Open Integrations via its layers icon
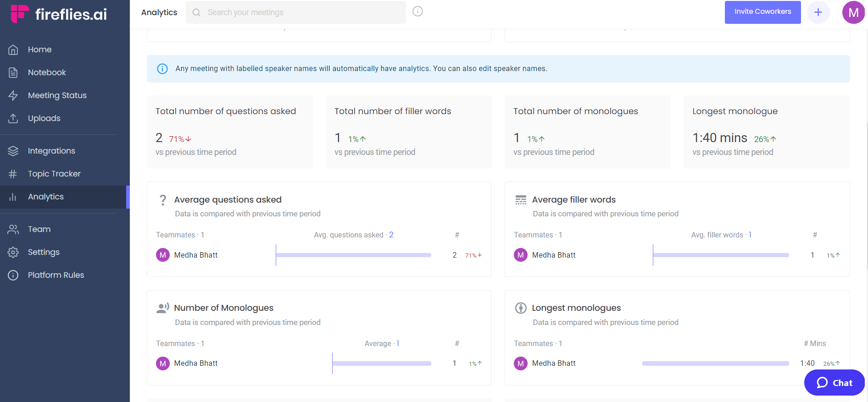The image size is (868, 402). coord(13,151)
